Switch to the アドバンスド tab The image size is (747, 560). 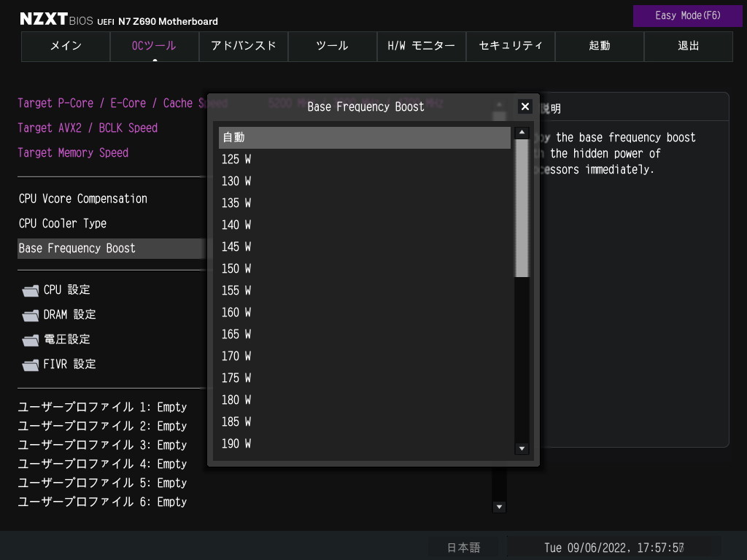point(244,46)
